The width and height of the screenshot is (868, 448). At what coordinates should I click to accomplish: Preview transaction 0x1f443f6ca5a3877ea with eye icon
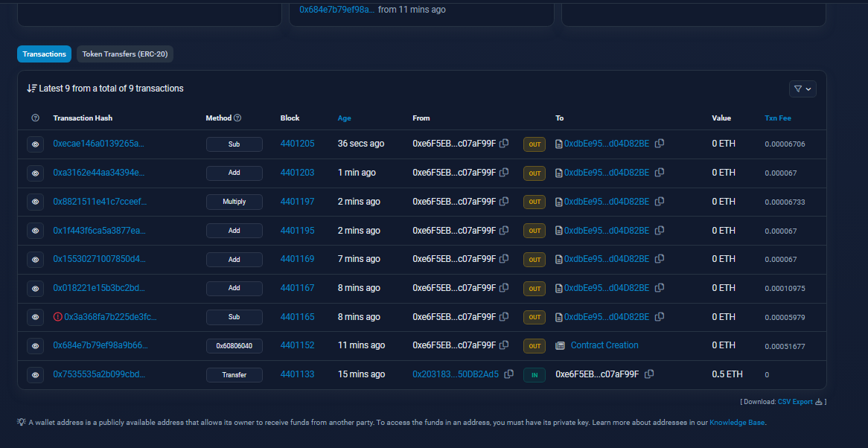click(x=36, y=231)
